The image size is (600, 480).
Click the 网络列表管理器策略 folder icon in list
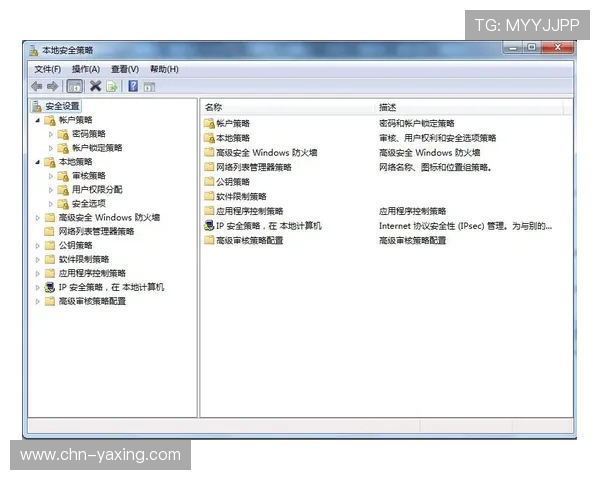[209, 167]
